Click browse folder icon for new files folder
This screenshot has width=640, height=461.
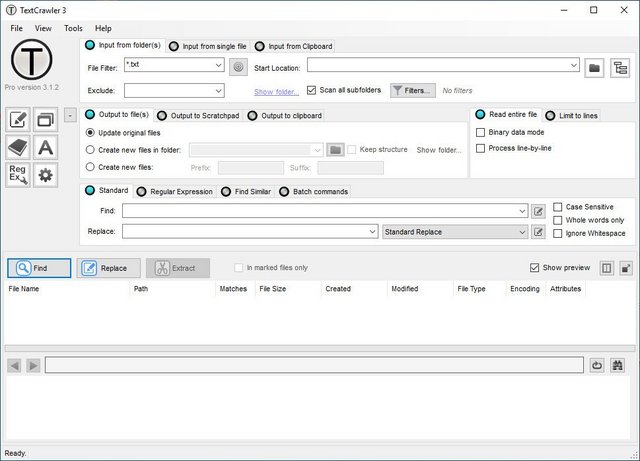tap(336, 150)
